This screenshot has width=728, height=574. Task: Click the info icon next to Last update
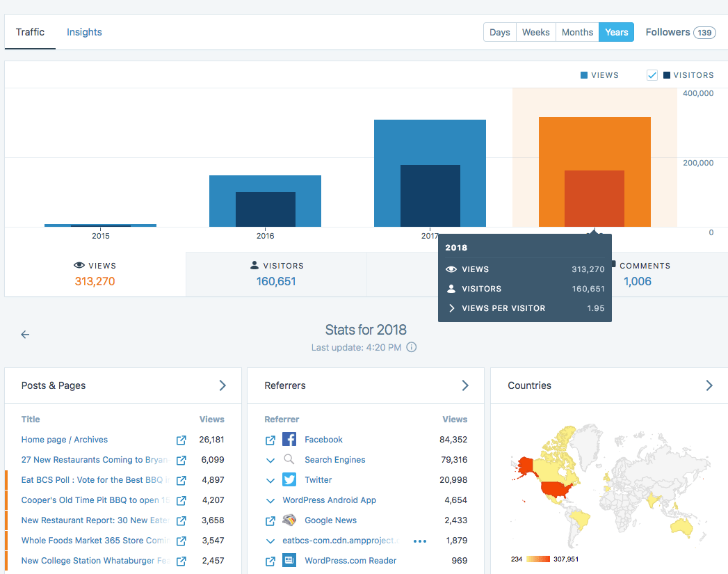click(x=412, y=347)
